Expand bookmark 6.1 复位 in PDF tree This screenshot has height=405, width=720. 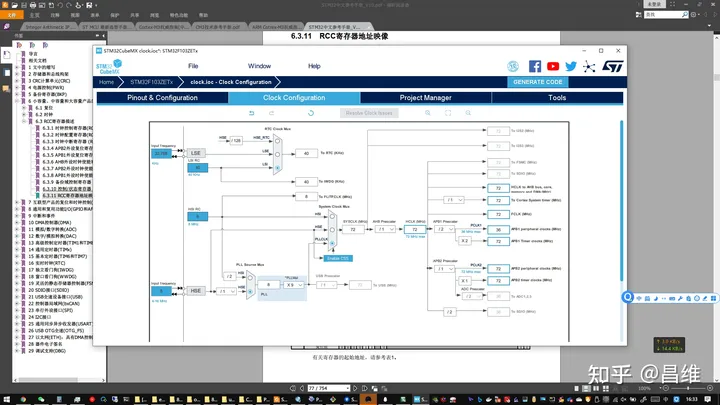tap(24, 108)
